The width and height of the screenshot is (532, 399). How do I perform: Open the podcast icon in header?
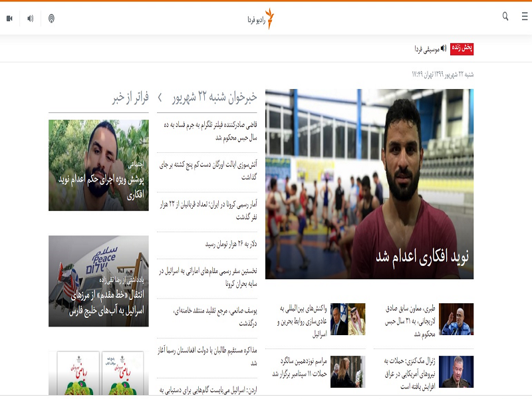click(x=51, y=18)
